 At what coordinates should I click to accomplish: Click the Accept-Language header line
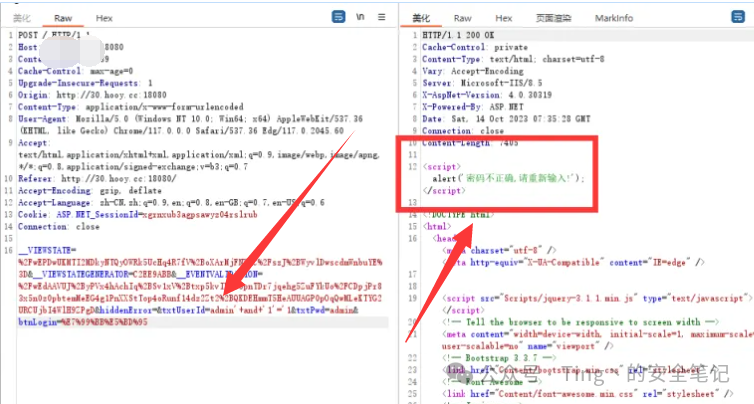click(x=171, y=202)
